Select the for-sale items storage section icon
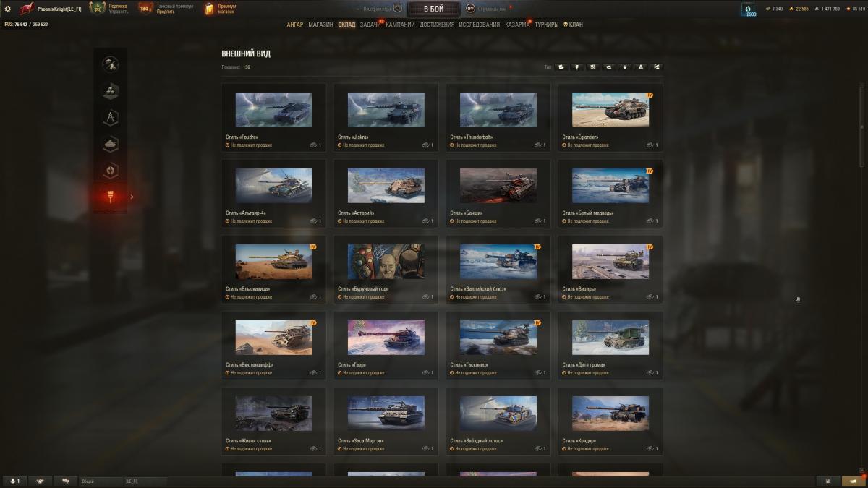The height and width of the screenshot is (488, 868). (110, 64)
